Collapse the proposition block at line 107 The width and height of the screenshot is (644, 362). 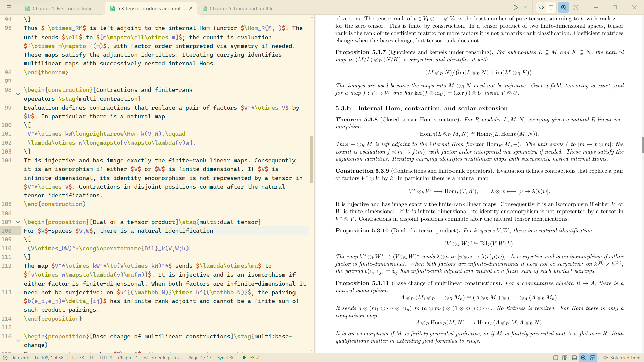(x=18, y=222)
